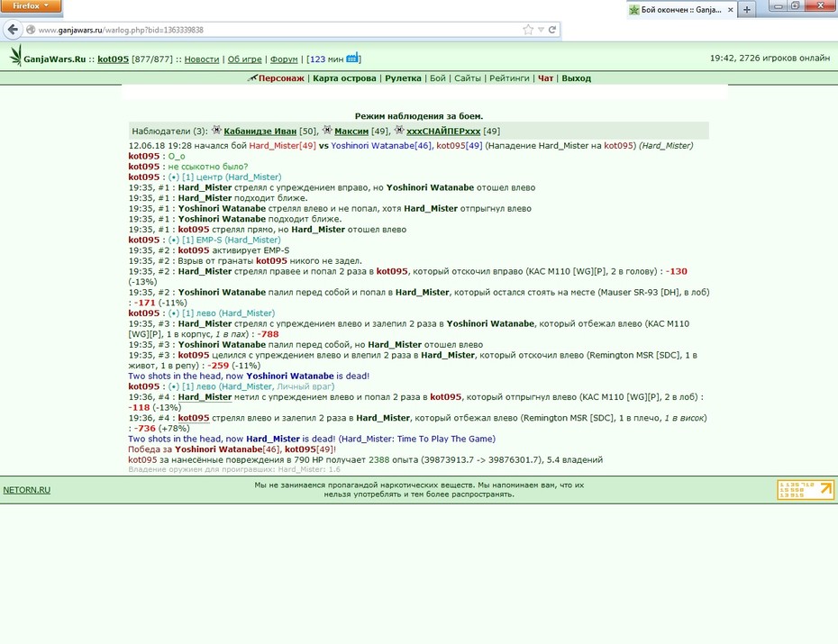Open the NETORN.RU footer link
The image size is (838, 644).
coord(27,490)
